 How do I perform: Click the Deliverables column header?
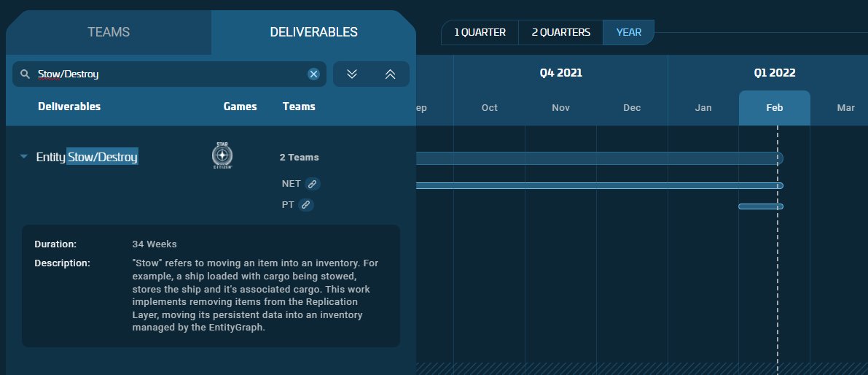(69, 107)
